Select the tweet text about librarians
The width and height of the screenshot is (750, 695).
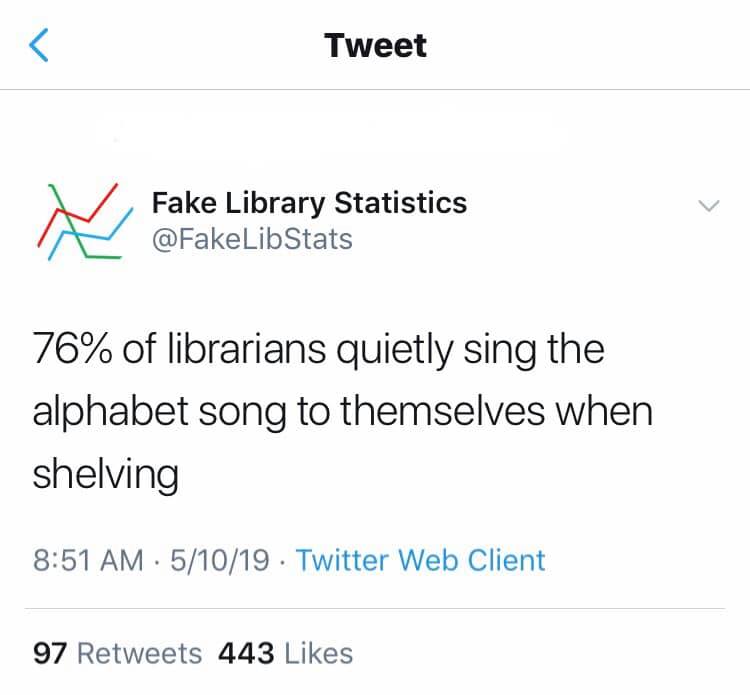click(342, 412)
